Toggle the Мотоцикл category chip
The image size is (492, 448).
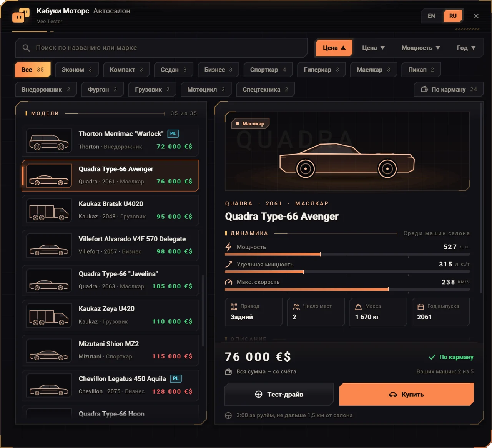click(x=206, y=89)
